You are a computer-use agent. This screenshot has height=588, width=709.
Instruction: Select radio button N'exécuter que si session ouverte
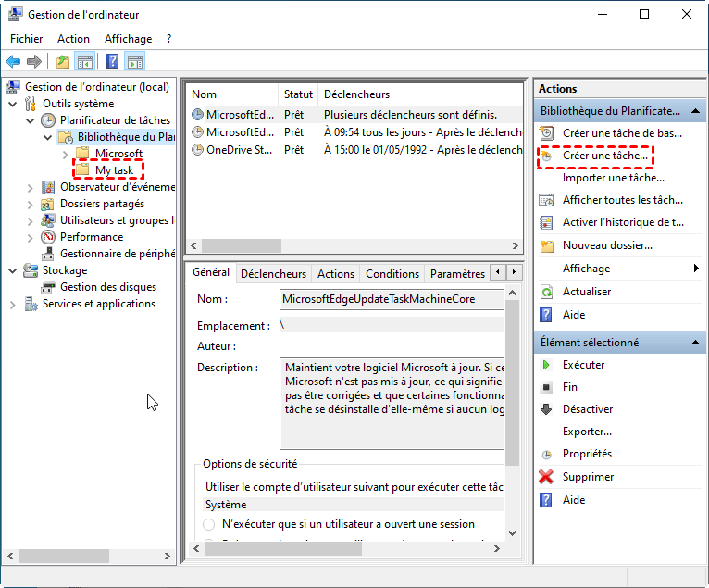209,524
